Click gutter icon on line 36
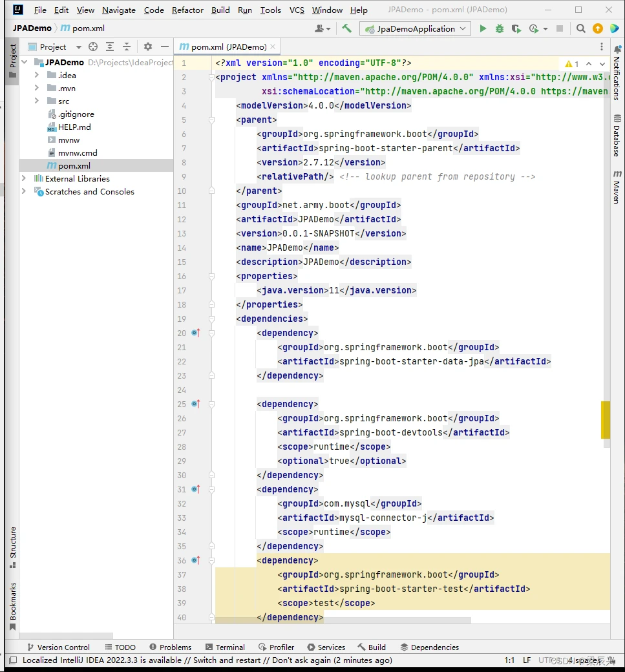 (x=196, y=560)
